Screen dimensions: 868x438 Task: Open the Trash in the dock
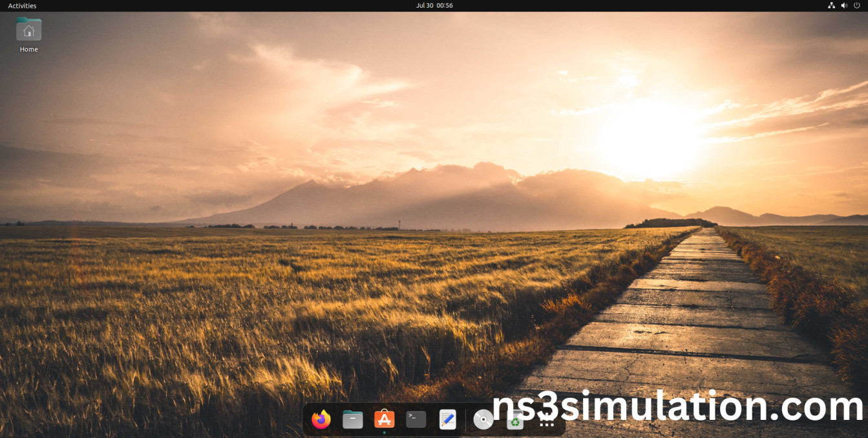514,421
